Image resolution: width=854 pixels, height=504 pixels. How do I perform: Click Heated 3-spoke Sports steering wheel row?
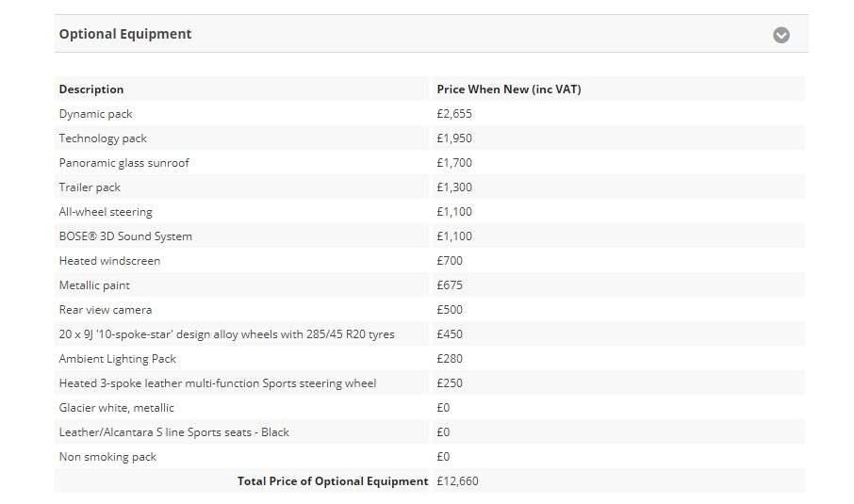point(430,383)
